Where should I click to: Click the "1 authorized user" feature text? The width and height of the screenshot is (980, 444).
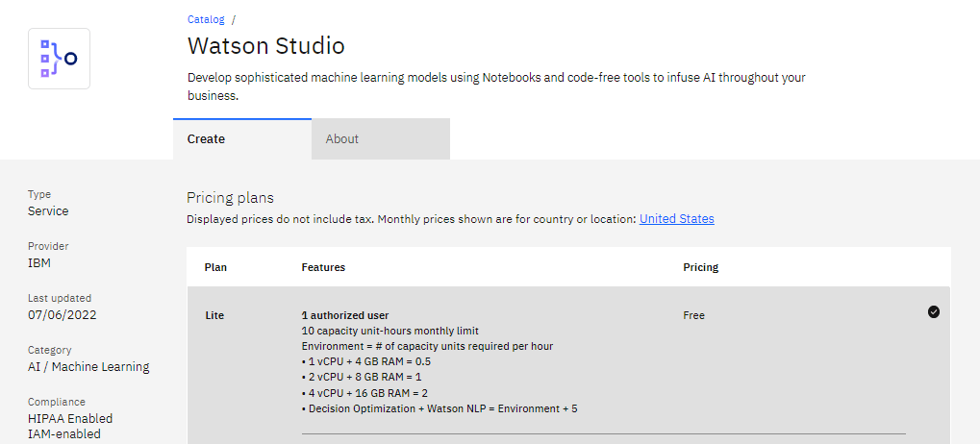click(344, 315)
